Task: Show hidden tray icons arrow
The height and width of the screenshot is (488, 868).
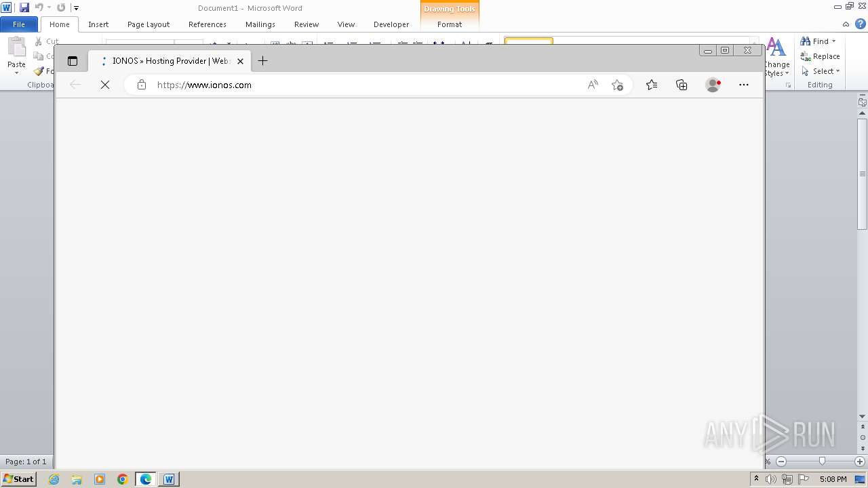Action: [x=756, y=479]
